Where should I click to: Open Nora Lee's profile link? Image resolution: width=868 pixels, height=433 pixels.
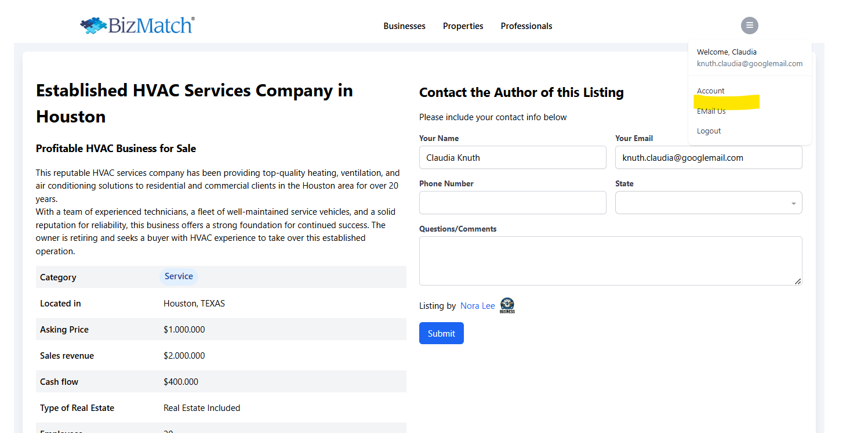point(477,306)
